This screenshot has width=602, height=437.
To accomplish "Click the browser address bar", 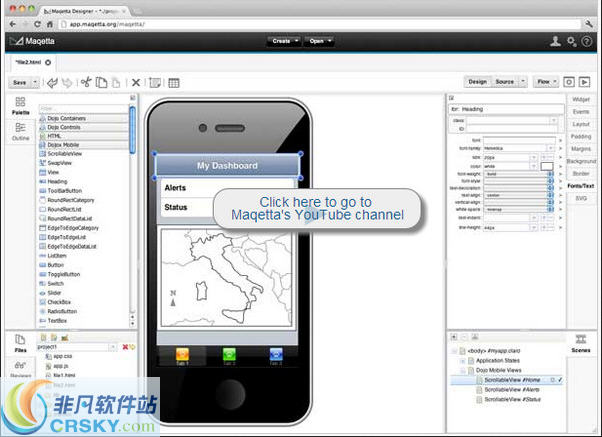I will click(320, 24).
